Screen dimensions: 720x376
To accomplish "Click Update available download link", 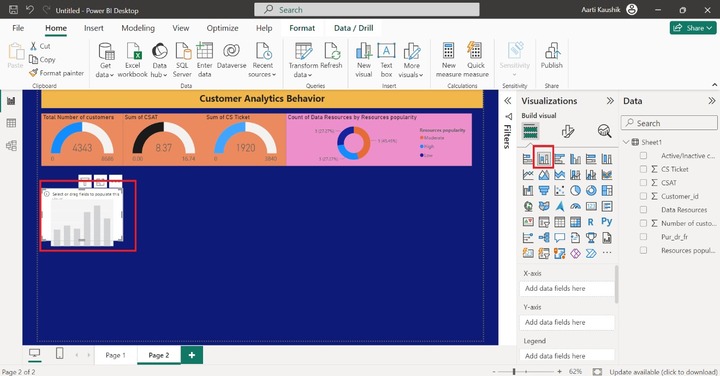I will coord(663,372).
